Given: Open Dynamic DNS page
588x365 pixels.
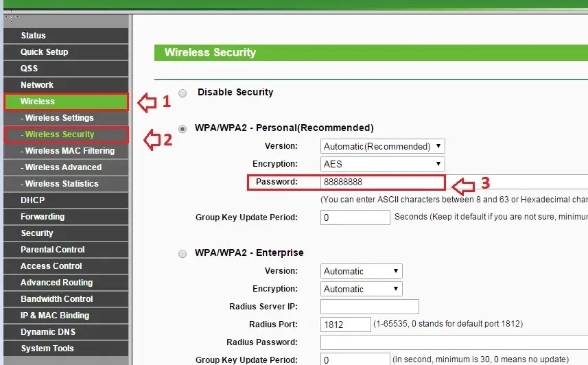Looking at the screenshot, I should (x=66, y=333).
